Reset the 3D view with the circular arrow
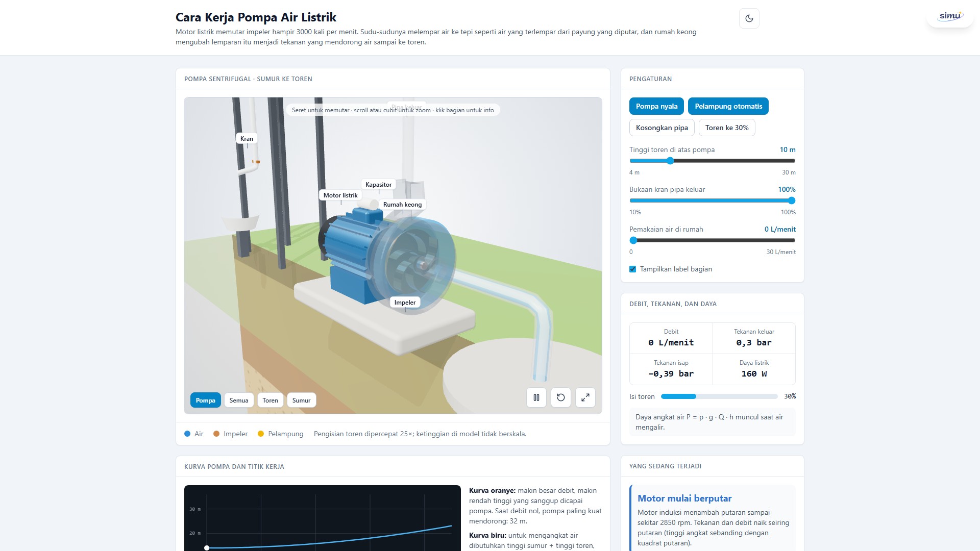 click(x=561, y=397)
